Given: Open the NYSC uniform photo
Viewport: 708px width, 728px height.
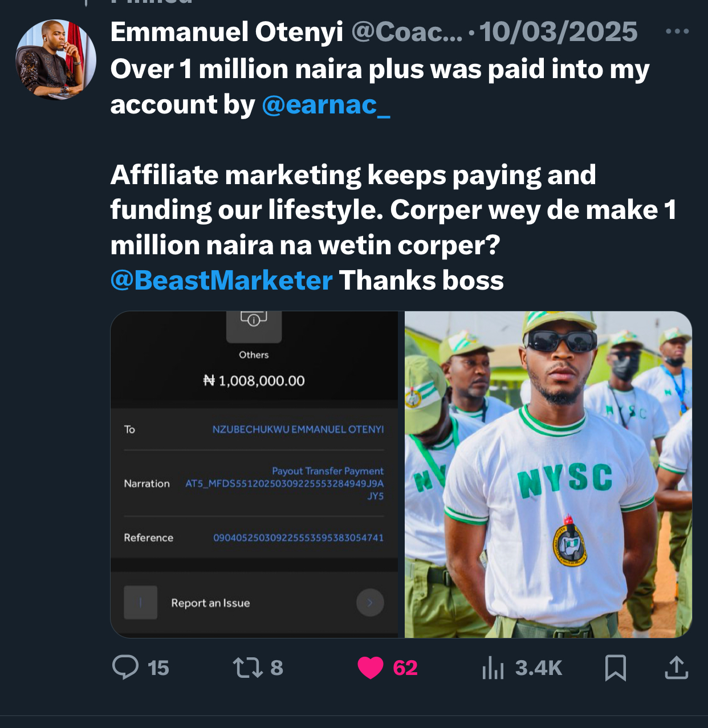Looking at the screenshot, I should pyautogui.click(x=548, y=474).
